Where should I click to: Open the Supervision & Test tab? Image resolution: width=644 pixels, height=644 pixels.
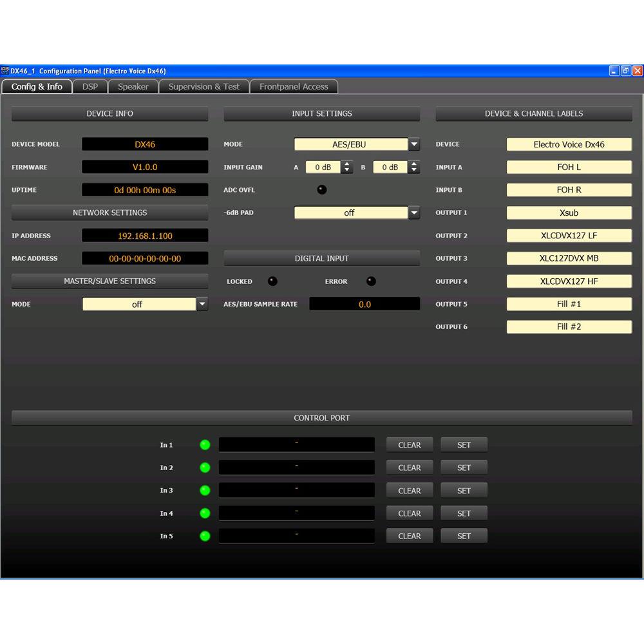204,86
